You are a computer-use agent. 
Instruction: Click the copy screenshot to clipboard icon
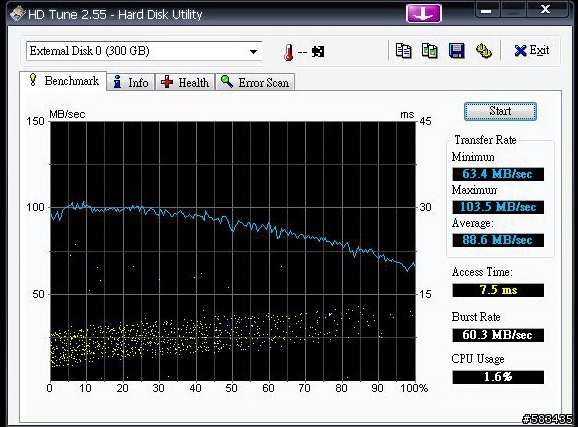click(430, 51)
